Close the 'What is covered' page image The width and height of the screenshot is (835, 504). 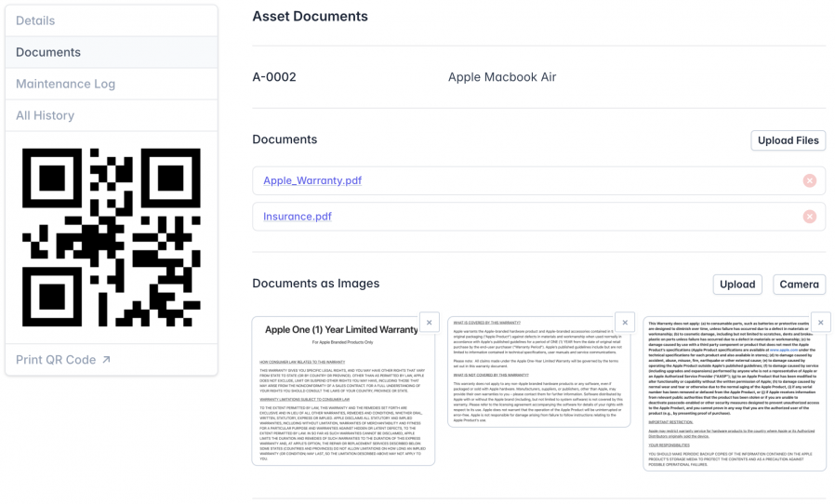pyautogui.click(x=625, y=323)
